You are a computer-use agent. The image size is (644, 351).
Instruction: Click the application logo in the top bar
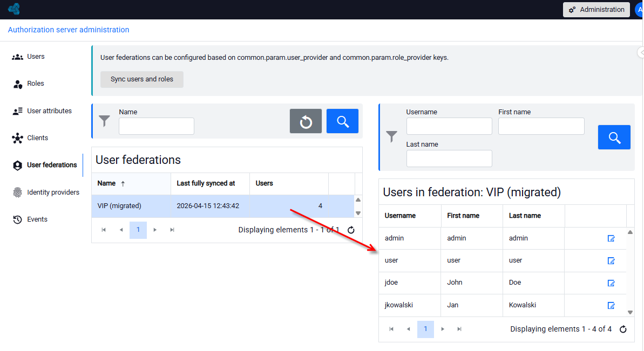(14, 9)
